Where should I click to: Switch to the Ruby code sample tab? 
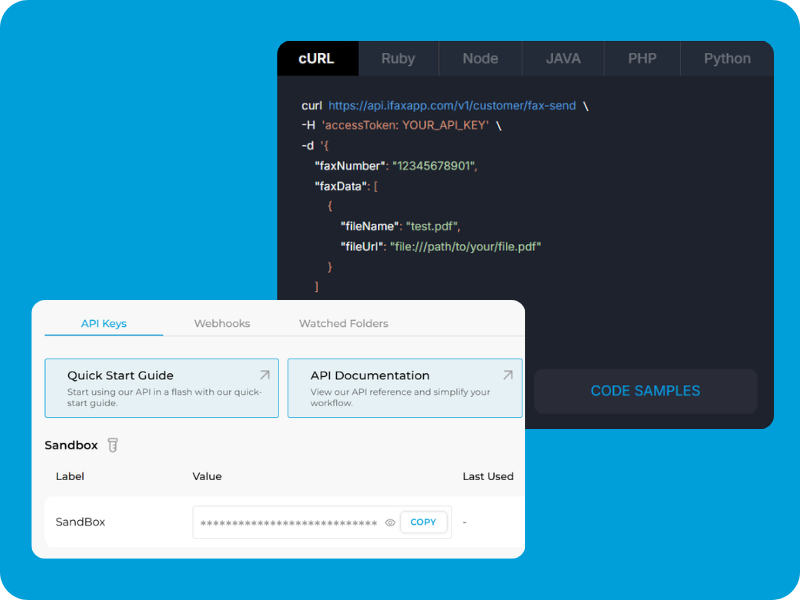(x=398, y=58)
